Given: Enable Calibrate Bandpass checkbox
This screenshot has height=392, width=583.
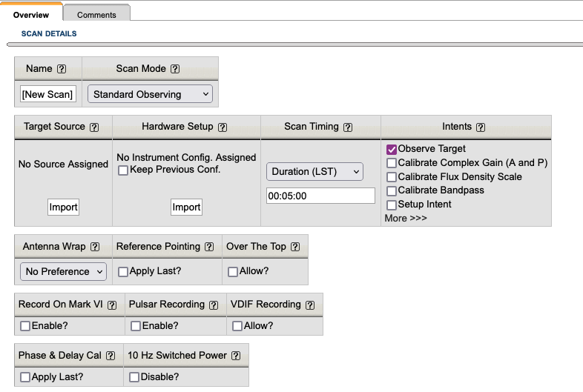Looking at the screenshot, I should pyautogui.click(x=392, y=190).
